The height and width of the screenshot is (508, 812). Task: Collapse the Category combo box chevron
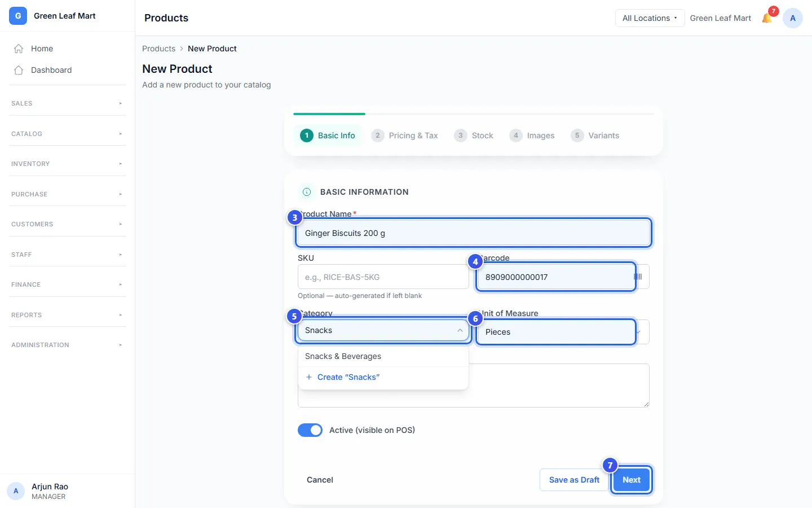[x=460, y=330]
